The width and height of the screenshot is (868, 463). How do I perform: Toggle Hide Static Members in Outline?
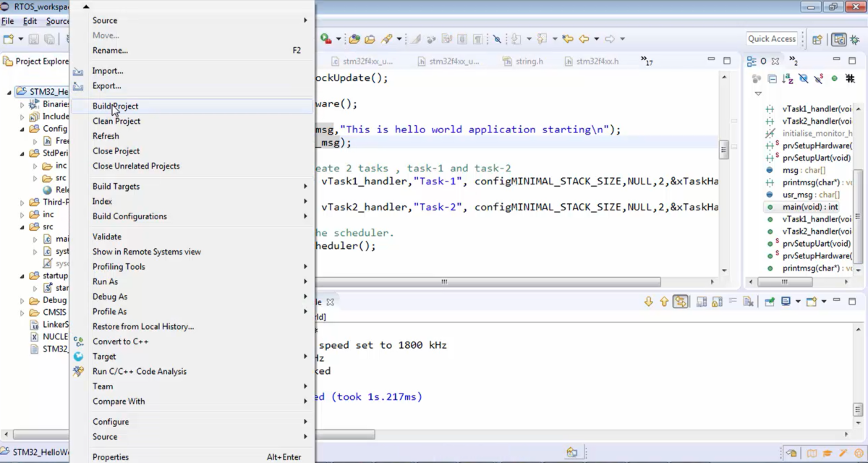(x=817, y=80)
